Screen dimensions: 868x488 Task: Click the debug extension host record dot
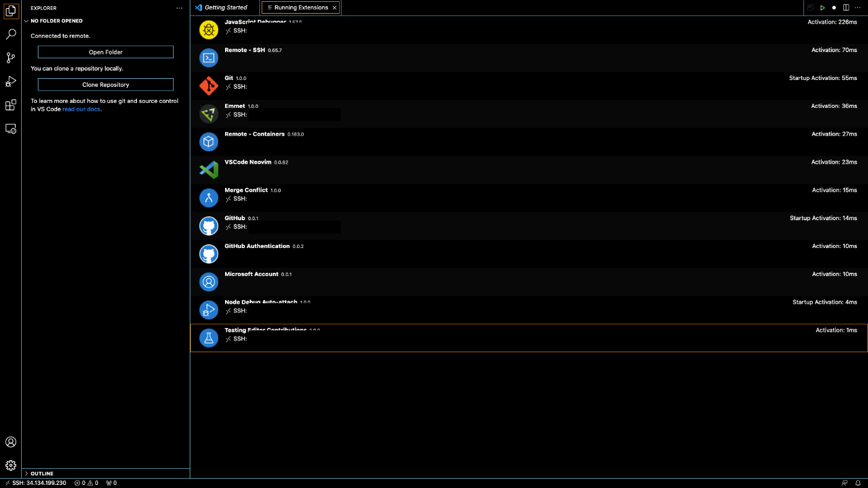tap(834, 8)
